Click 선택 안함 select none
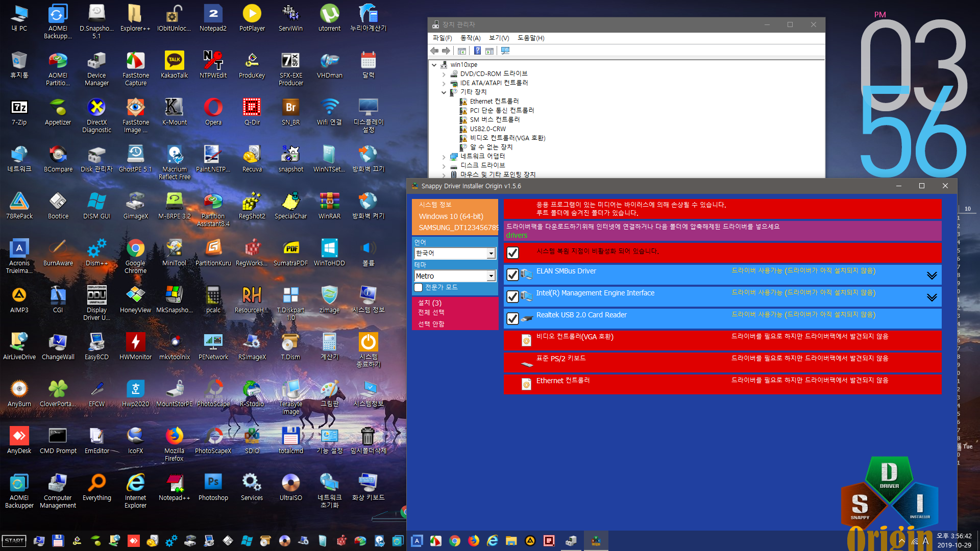This screenshot has height=551, width=980. tap(431, 324)
